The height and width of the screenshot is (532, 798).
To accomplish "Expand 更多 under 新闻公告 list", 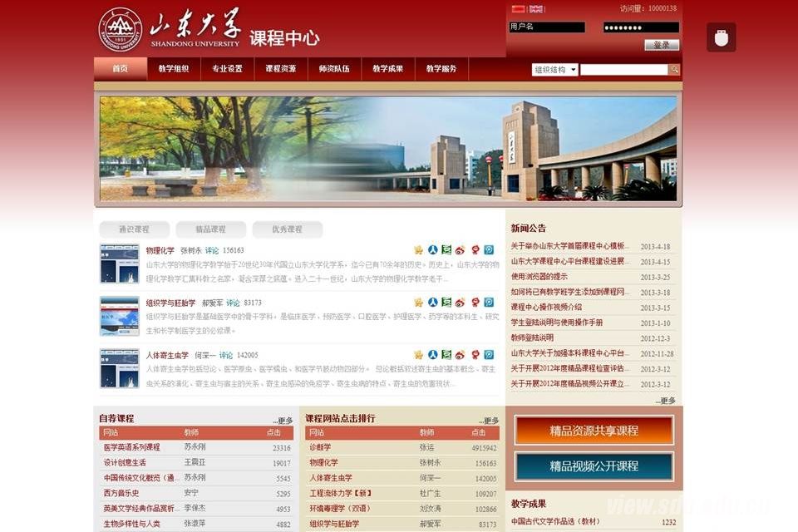I will [665, 401].
